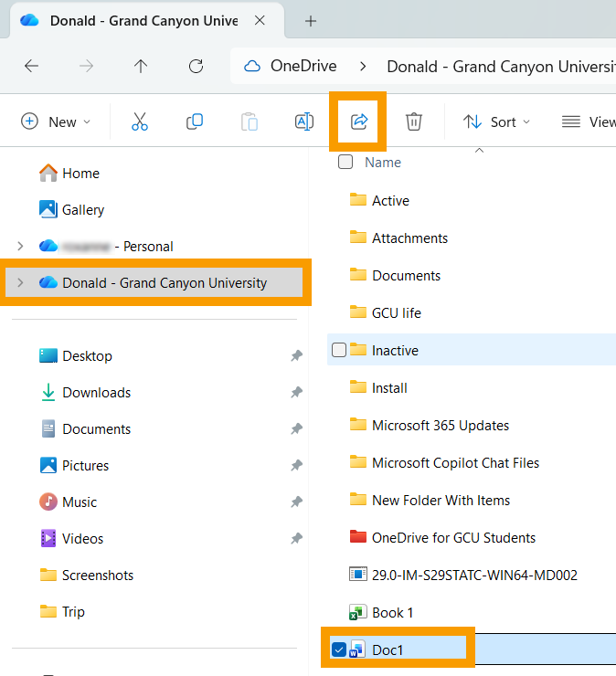Image resolution: width=616 pixels, height=676 pixels.
Task: Uncheck the Doc1 file checkbox
Action: pos(339,650)
